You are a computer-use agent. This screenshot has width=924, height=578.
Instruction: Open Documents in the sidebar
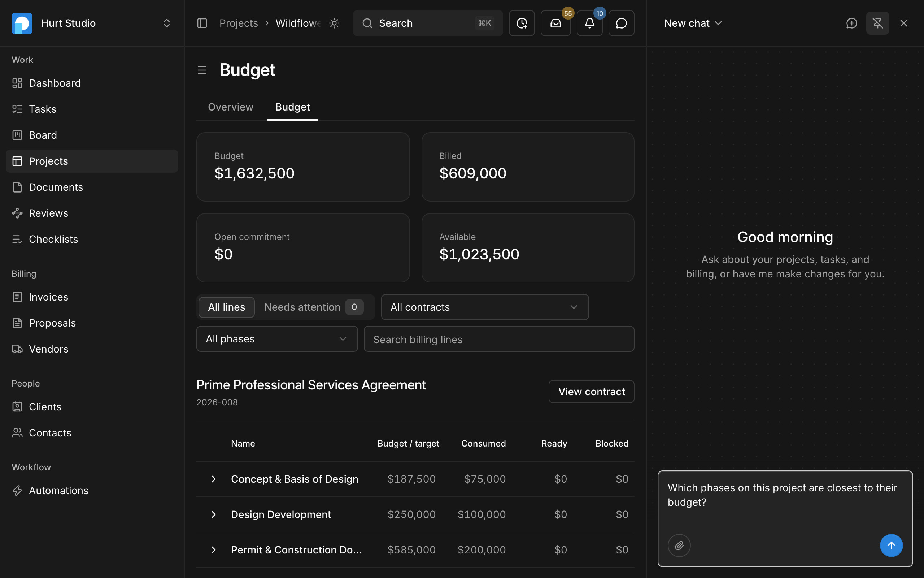(x=92, y=187)
